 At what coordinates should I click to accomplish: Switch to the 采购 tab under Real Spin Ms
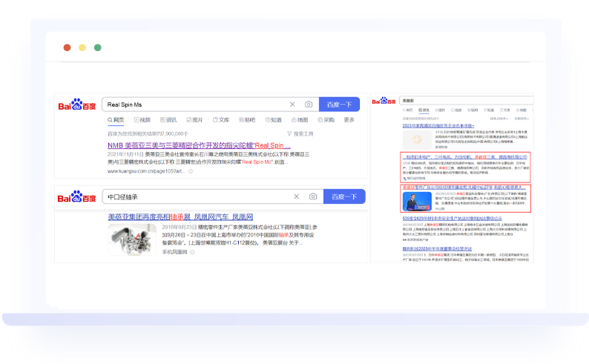click(326, 119)
